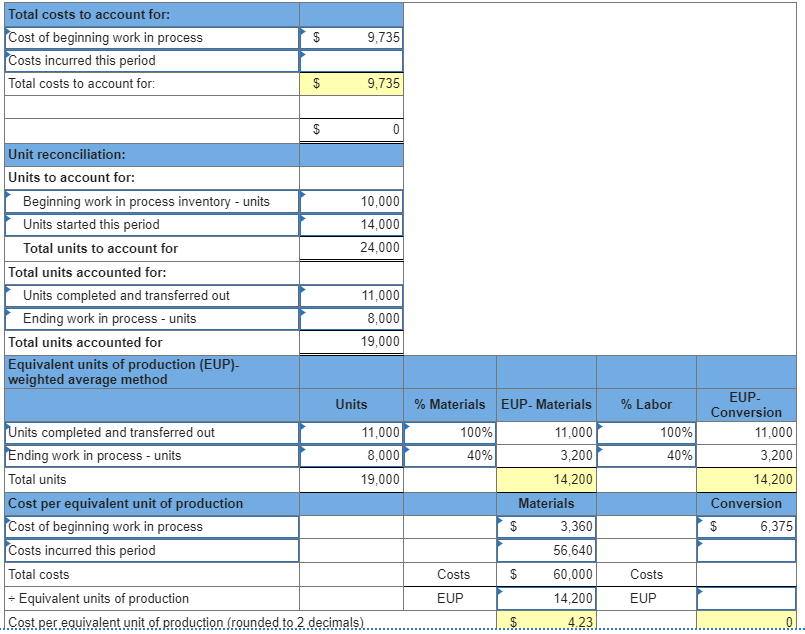The width and height of the screenshot is (805, 634).
Task: Open 'Units completed and transferred out' dropdown in EUP section
Action: pyautogui.click(x=152, y=433)
